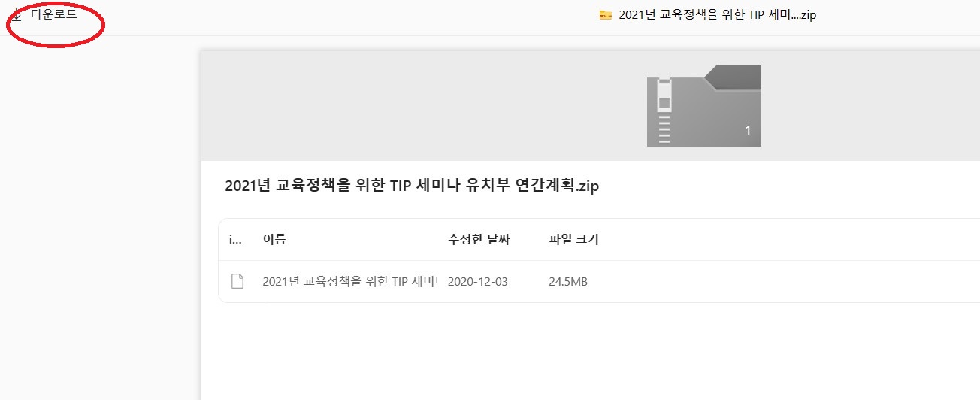Click empty area right of 파일 크기 header

789,240
